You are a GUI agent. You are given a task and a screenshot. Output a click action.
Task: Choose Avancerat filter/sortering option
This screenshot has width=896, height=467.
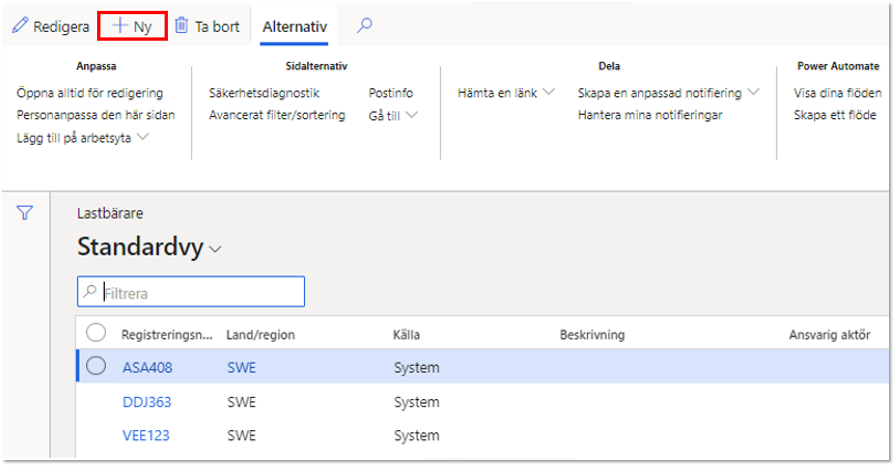click(x=277, y=115)
